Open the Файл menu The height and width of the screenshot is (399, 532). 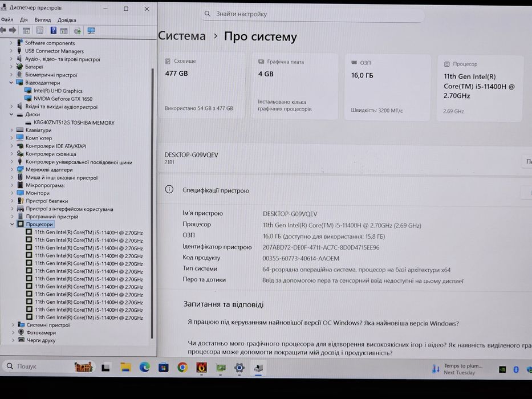coord(7,20)
